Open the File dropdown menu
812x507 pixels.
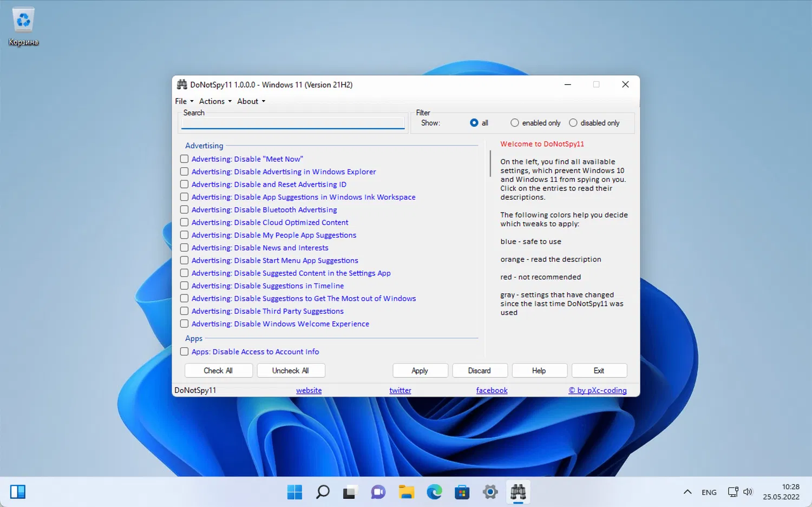[184, 101]
